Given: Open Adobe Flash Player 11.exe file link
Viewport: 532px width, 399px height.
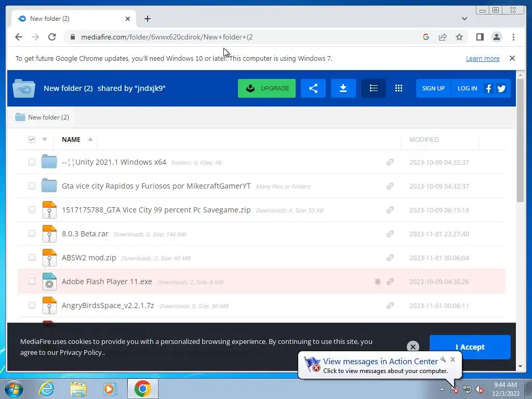Looking at the screenshot, I should coord(107,282).
